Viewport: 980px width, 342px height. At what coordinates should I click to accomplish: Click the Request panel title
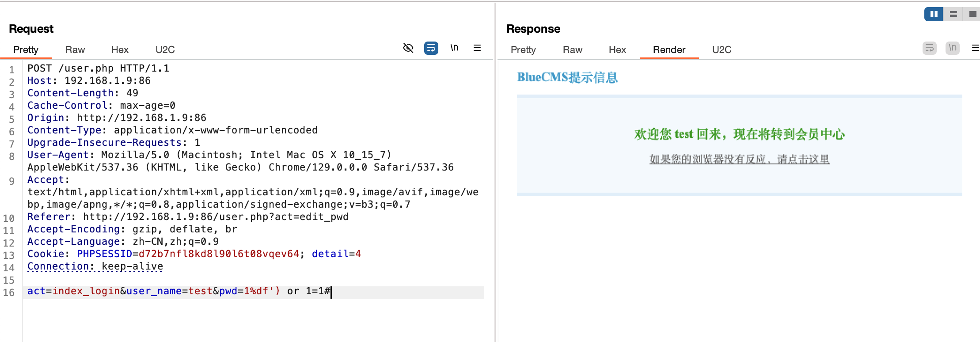click(31, 29)
